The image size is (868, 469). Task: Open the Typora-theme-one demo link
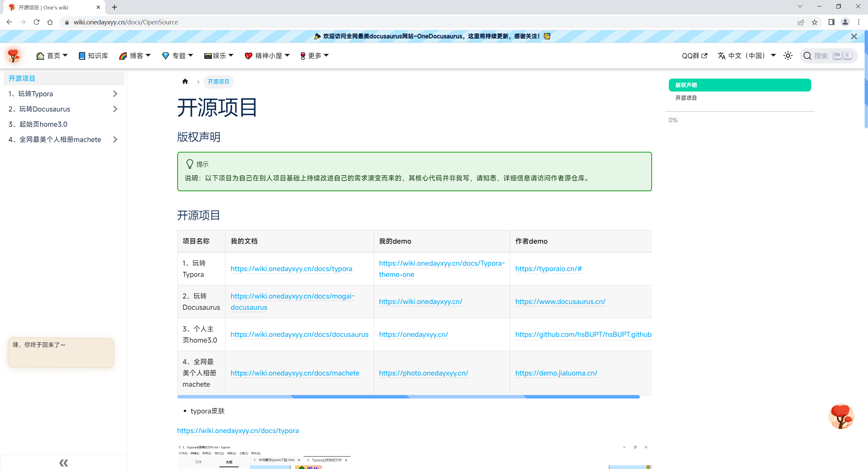441,269
